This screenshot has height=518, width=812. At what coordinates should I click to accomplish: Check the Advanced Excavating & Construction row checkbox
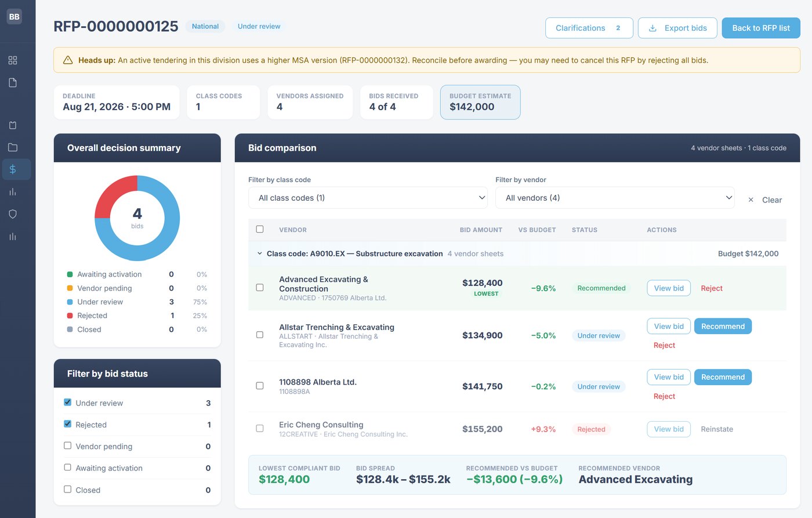pyautogui.click(x=260, y=287)
